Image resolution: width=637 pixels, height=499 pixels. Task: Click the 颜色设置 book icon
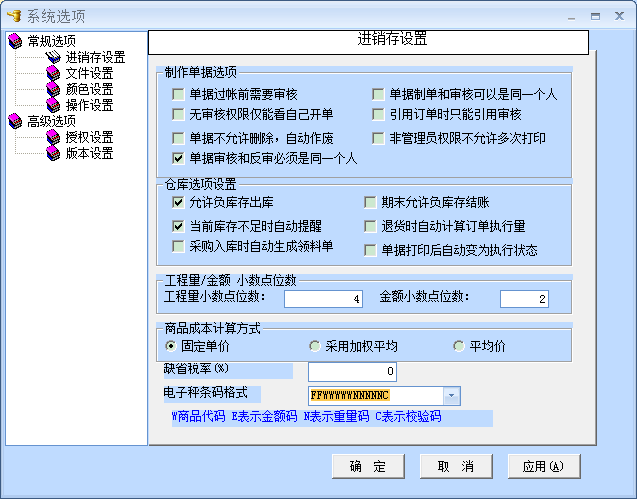(x=53, y=89)
